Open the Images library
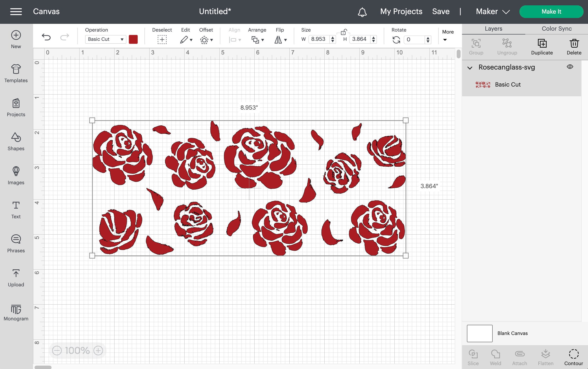588x369 pixels. click(16, 176)
